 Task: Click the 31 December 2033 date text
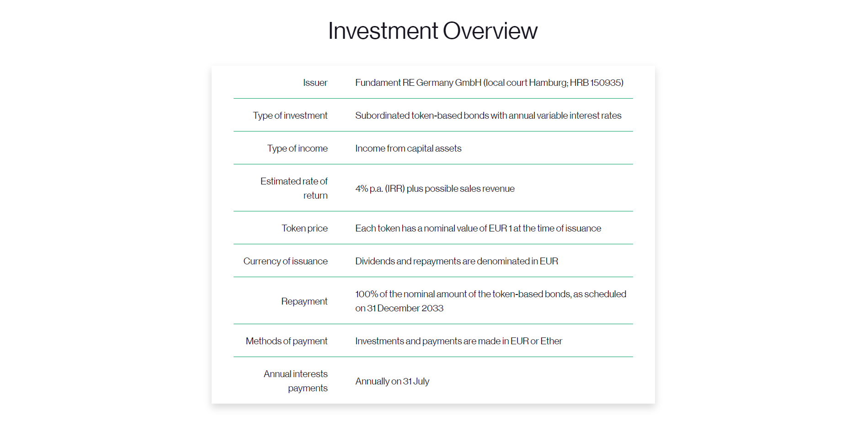point(405,308)
